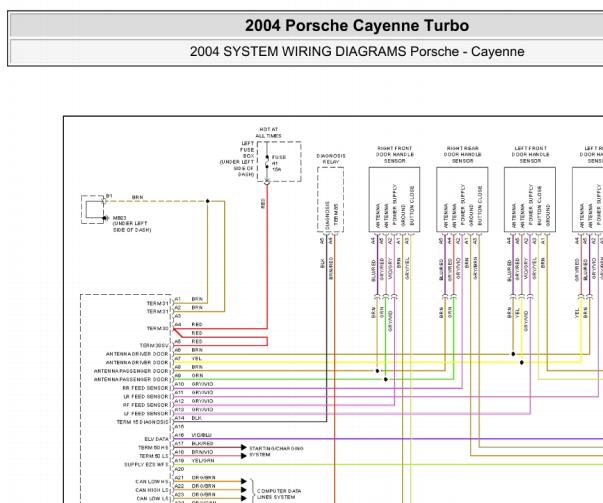
Task: Click the "BLK/RED" wire color at pin A17
Action: (x=202, y=443)
